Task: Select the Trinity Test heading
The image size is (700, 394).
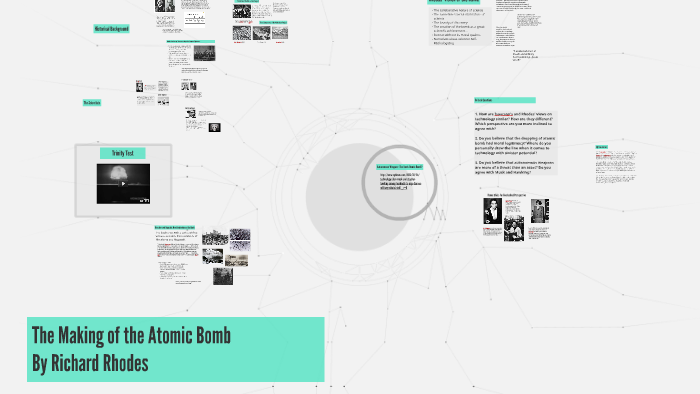Action: pyautogui.click(x=123, y=153)
